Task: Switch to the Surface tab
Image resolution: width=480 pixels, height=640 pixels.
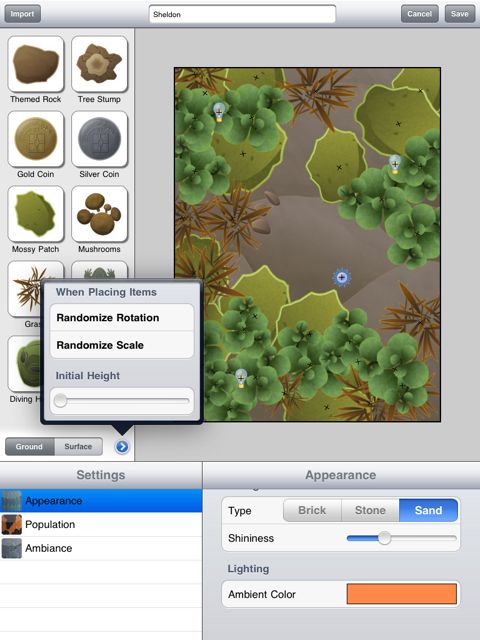Action: click(x=78, y=447)
